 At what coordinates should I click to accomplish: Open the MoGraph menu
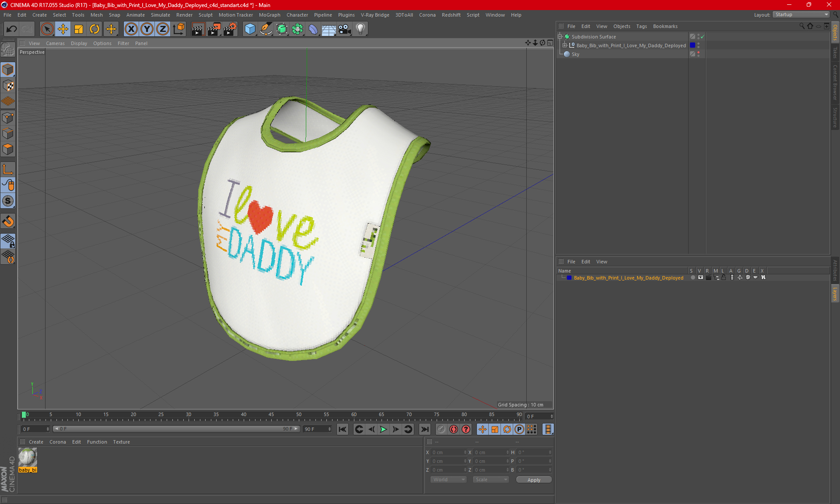269,15
